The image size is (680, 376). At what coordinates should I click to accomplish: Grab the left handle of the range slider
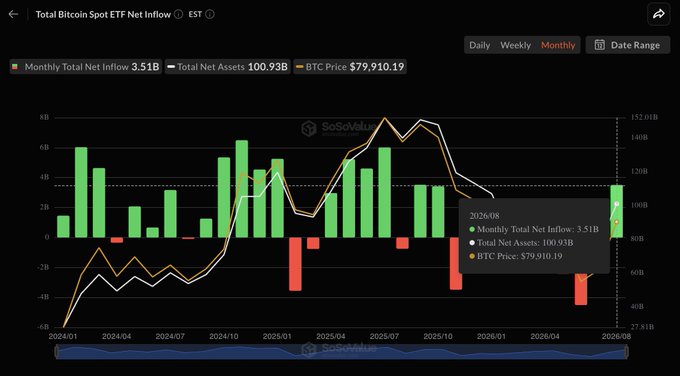pyautogui.click(x=57, y=352)
